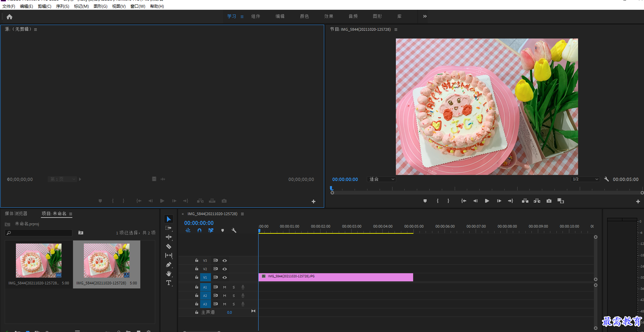
Task: Select the Pen tool
Action: point(169,264)
